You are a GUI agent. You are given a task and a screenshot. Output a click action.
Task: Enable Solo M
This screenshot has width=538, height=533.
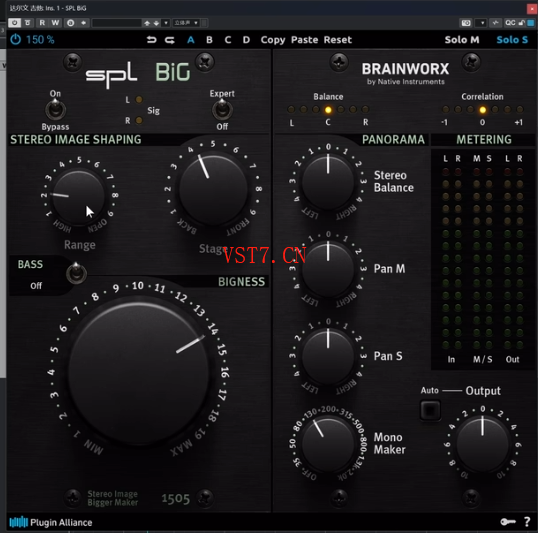462,40
